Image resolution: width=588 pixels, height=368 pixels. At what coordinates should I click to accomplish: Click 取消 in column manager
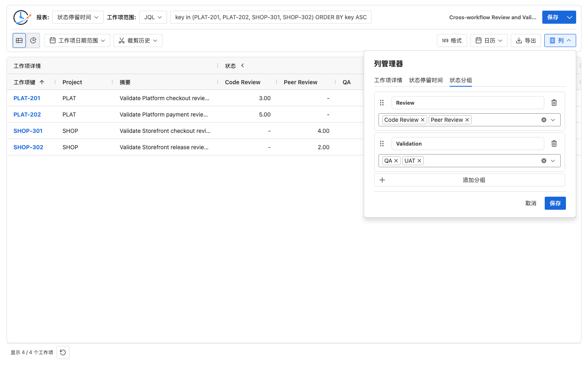click(x=531, y=203)
